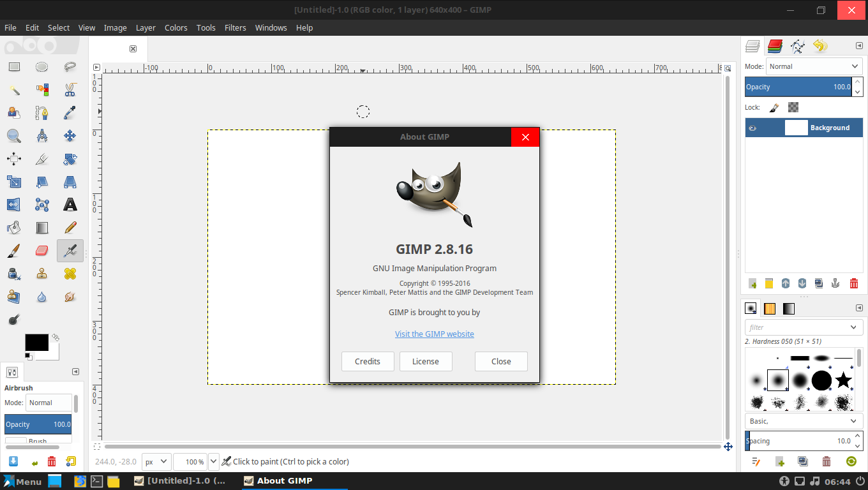Select the Measure compass tool
Image resolution: width=868 pixels, height=490 pixels.
pos(42,136)
